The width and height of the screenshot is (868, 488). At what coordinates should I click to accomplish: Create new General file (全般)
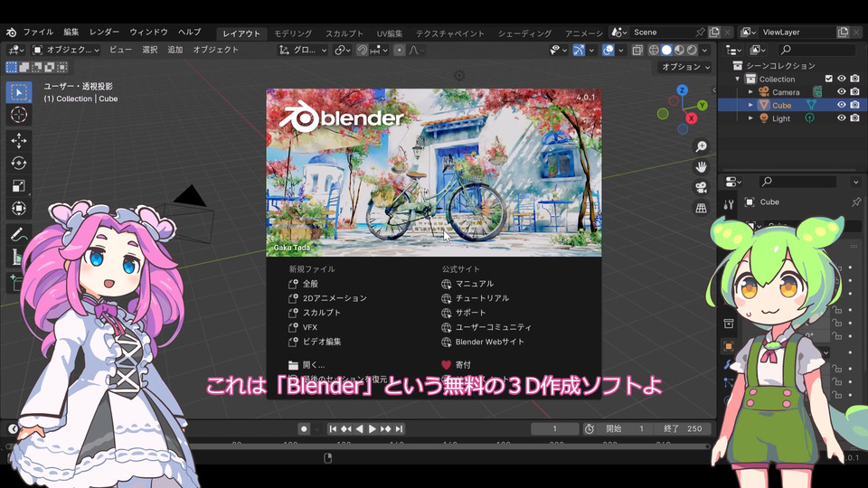(310, 283)
